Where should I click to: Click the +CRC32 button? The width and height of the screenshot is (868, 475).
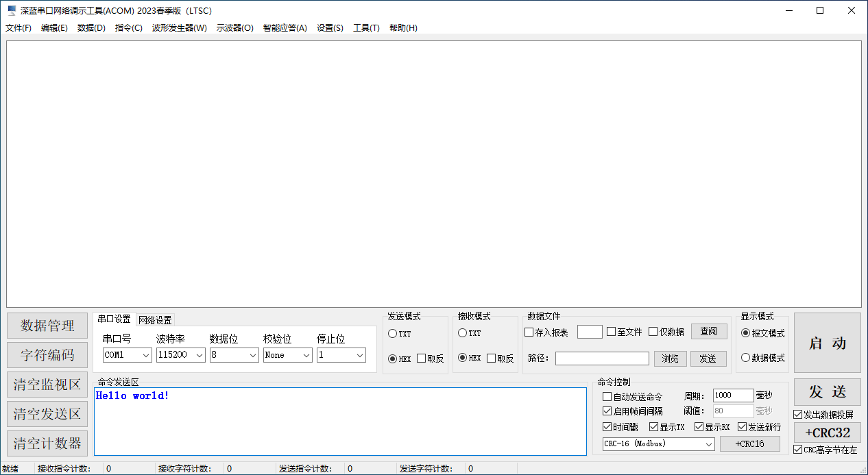828,433
